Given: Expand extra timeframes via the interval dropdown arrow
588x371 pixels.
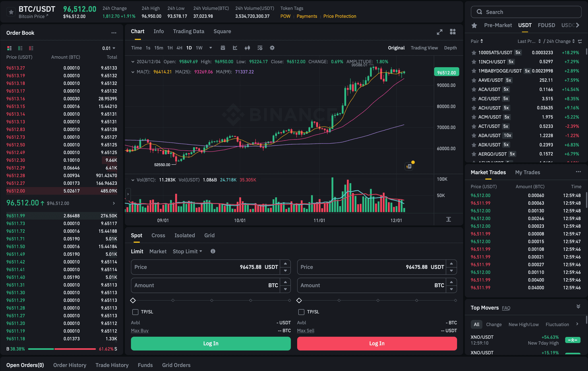Looking at the screenshot, I should [211, 48].
